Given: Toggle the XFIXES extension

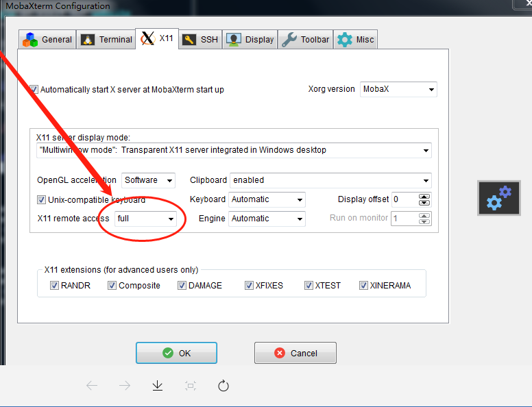Looking at the screenshot, I should coord(249,286).
